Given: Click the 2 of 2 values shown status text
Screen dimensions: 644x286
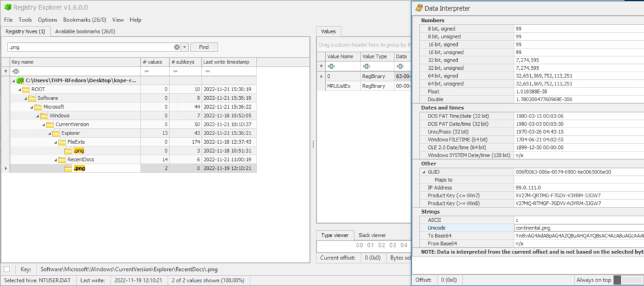Looking at the screenshot, I should [208, 281].
